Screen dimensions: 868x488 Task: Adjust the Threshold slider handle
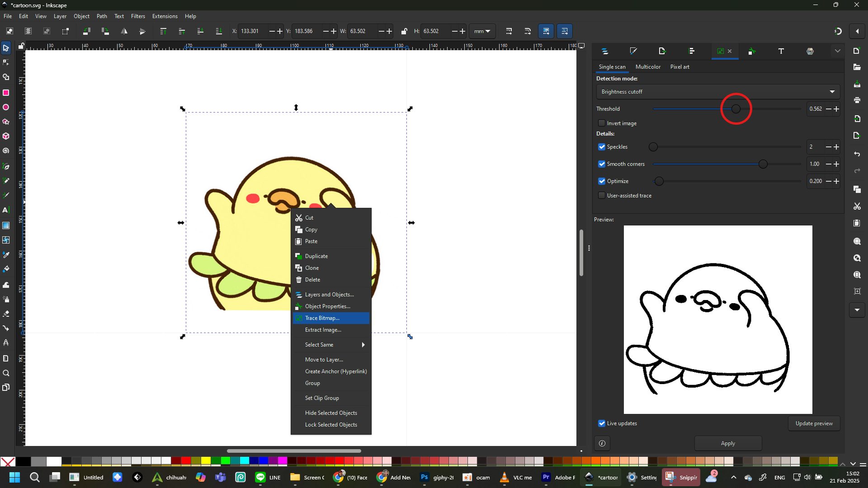(736, 109)
